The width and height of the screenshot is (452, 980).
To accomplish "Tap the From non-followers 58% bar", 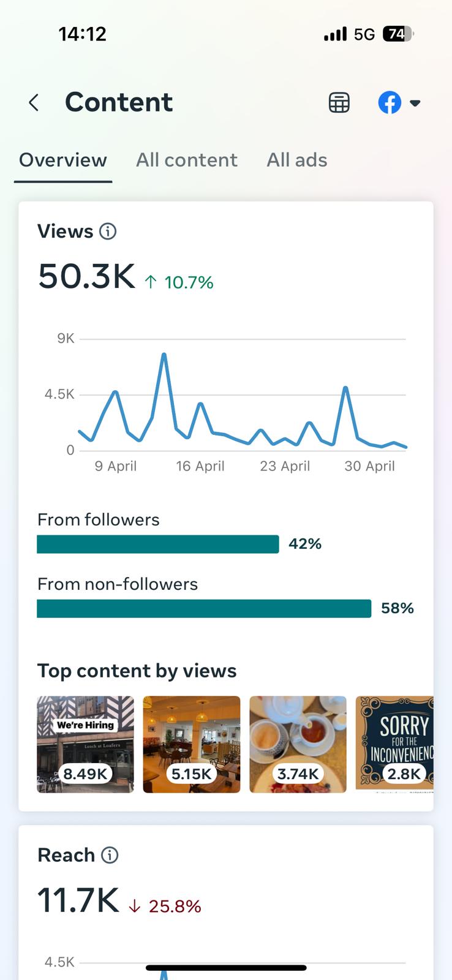I will pos(204,608).
